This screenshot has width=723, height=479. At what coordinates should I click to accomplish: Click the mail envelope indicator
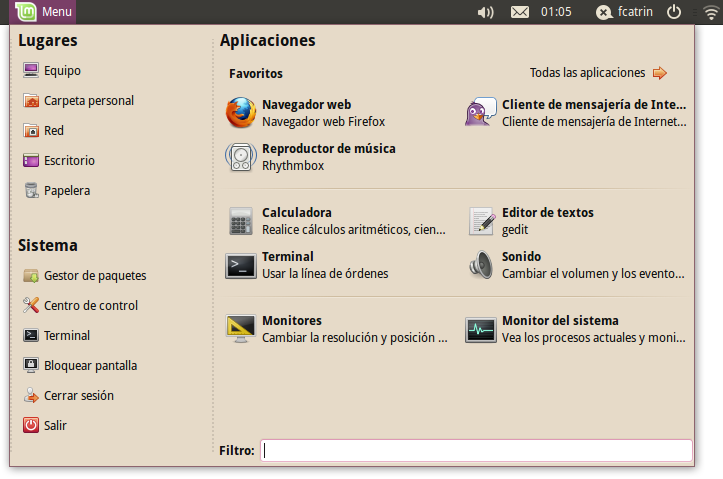click(x=520, y=12)
